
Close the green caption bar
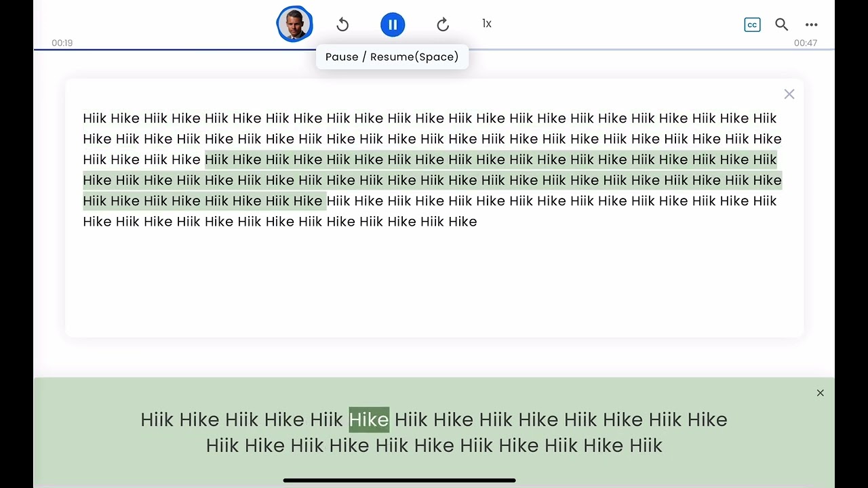[x=821, y=393]
